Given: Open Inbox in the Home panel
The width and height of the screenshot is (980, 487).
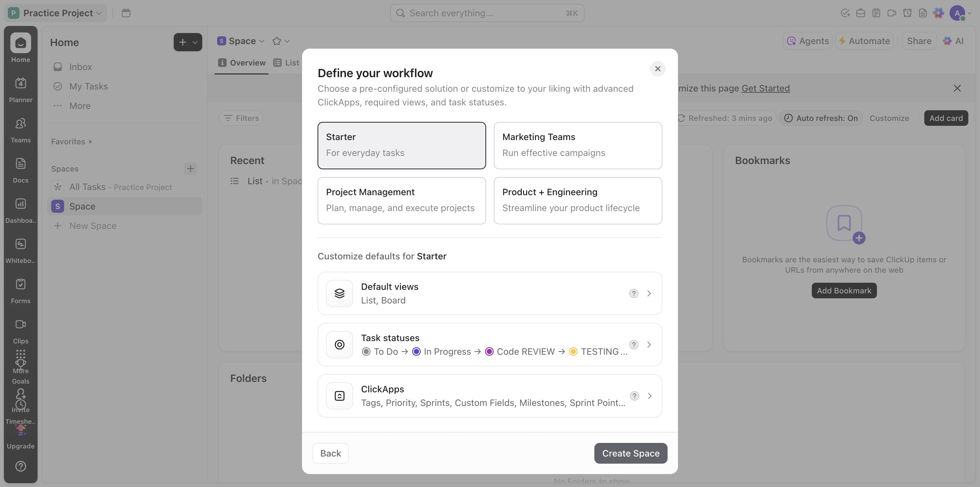Looking at the screenshot, I should pos(125,67).
